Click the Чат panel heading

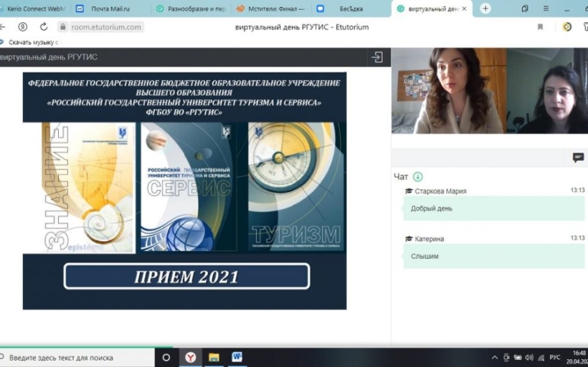(401, 176)
